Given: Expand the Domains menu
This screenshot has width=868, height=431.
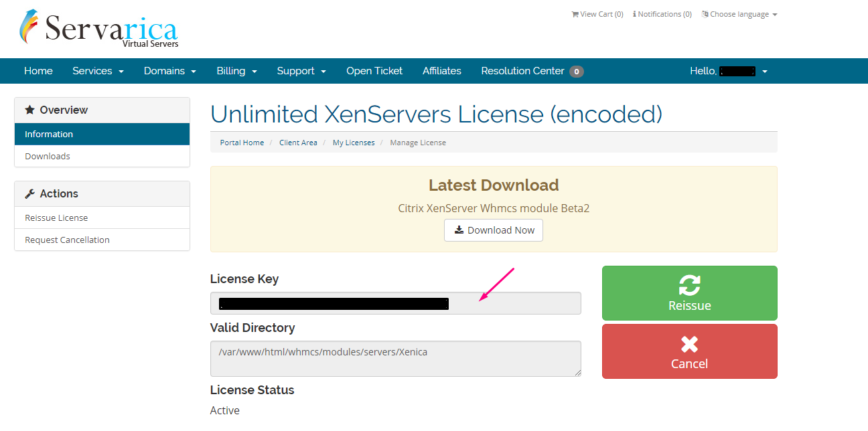Looking at the screenshot, I should pos(170,71).
